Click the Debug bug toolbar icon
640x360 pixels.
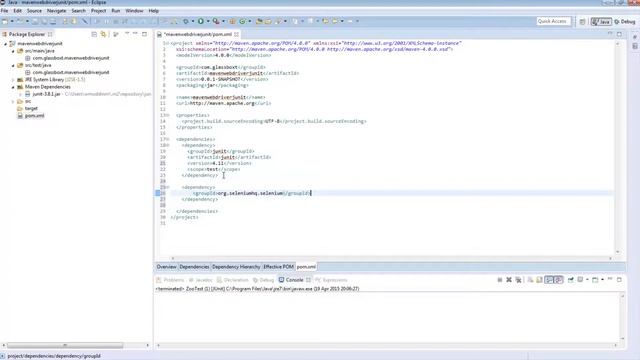186,21
